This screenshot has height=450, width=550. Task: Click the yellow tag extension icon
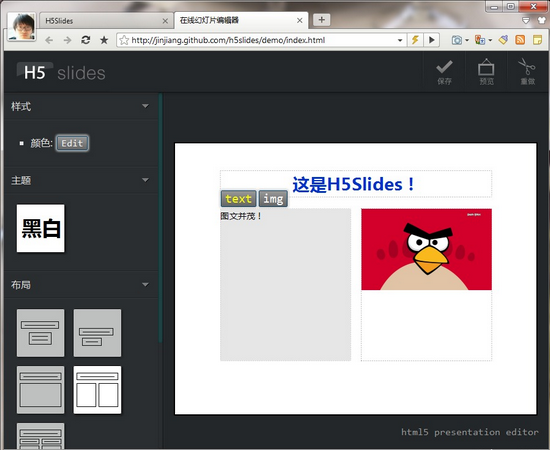503,40
